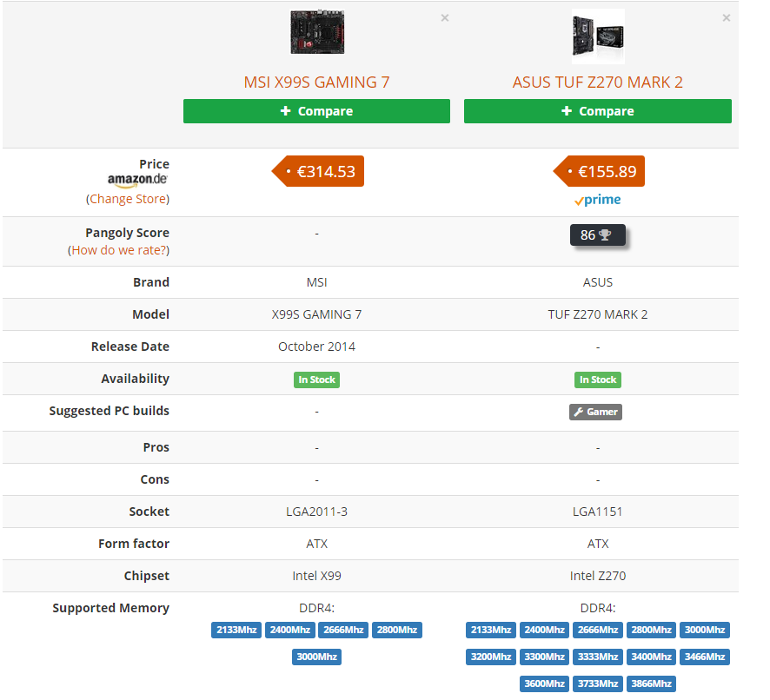770x700 pixels.
Task: Click the 'Form factor' row label
Action: (134, 544)
